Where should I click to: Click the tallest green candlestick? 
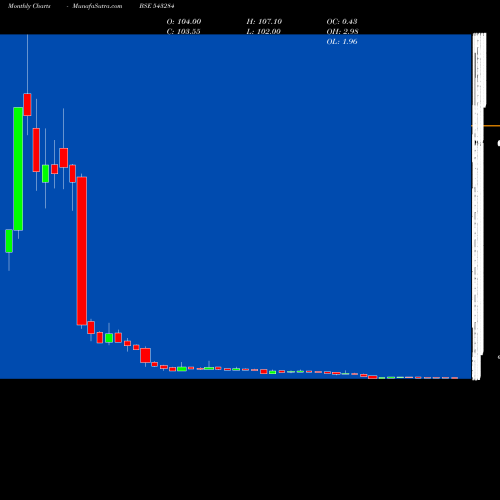point(18,169)
